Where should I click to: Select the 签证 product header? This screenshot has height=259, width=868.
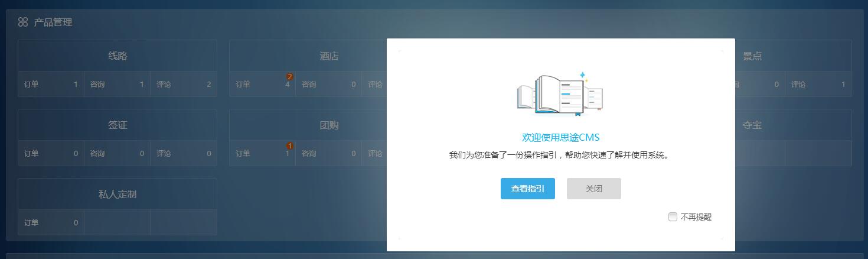click(118, 125)
